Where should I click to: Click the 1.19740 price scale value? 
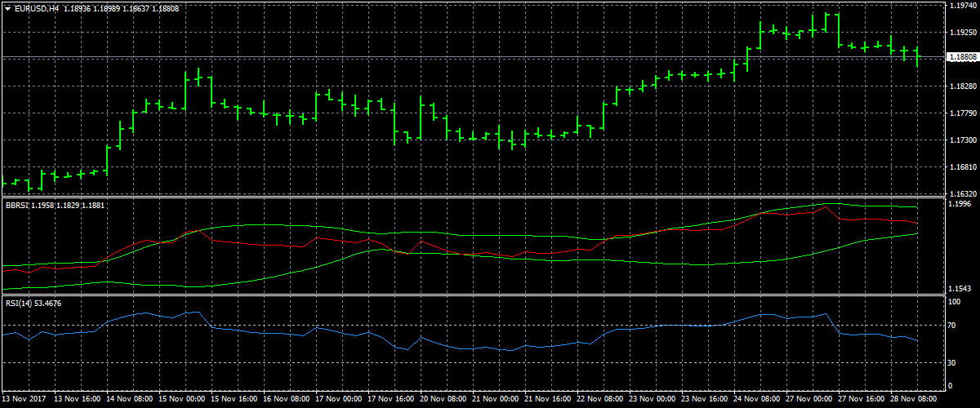tap(963, 7)
